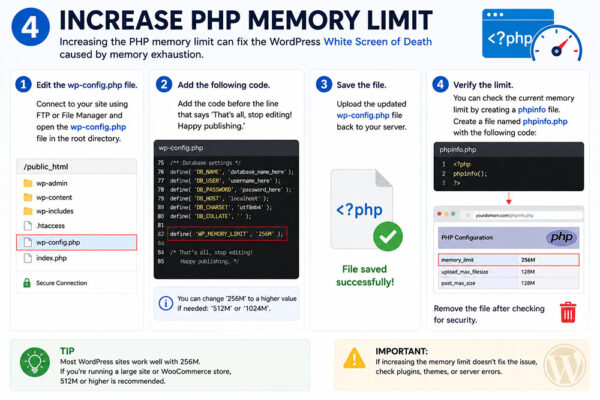Click wp-config.php link under 'Upload the updated'

[363, 115]
